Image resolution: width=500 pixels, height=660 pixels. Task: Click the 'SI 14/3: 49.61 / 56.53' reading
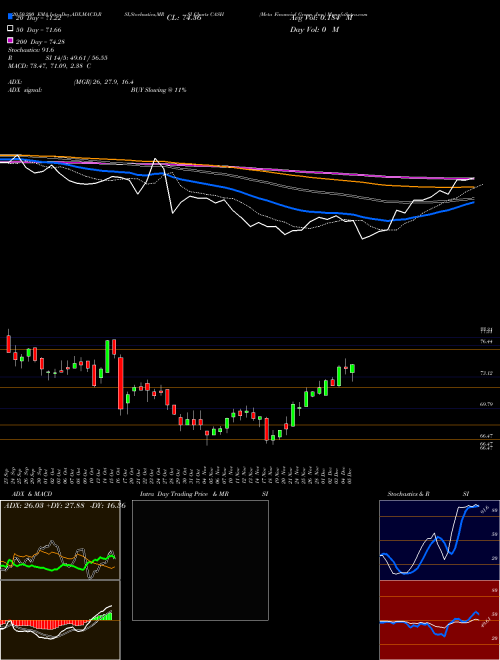[77, 58]
